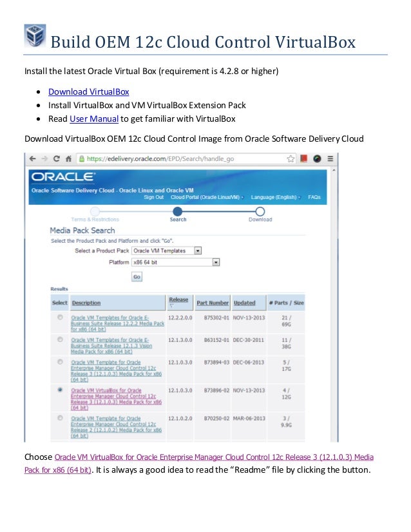Open the E-Business Suite 12.1.3 Vision link
The image size is (411, 532).
pos(111,346)
